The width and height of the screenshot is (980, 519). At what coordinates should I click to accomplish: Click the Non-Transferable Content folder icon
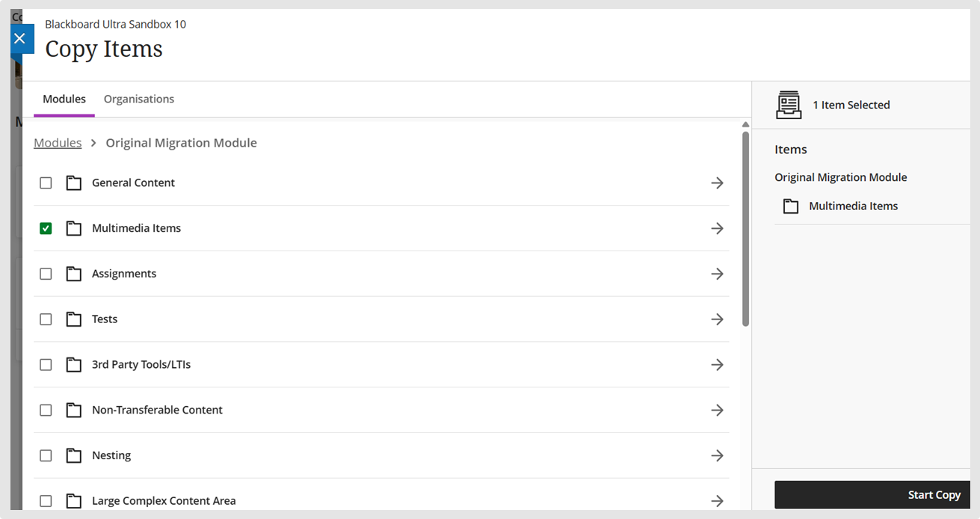[73, 410]
